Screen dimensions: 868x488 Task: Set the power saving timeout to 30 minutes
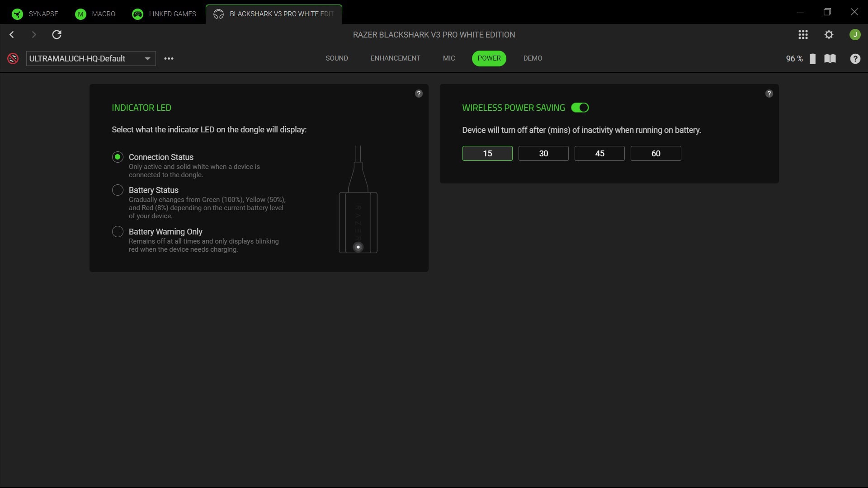point(543,153)
